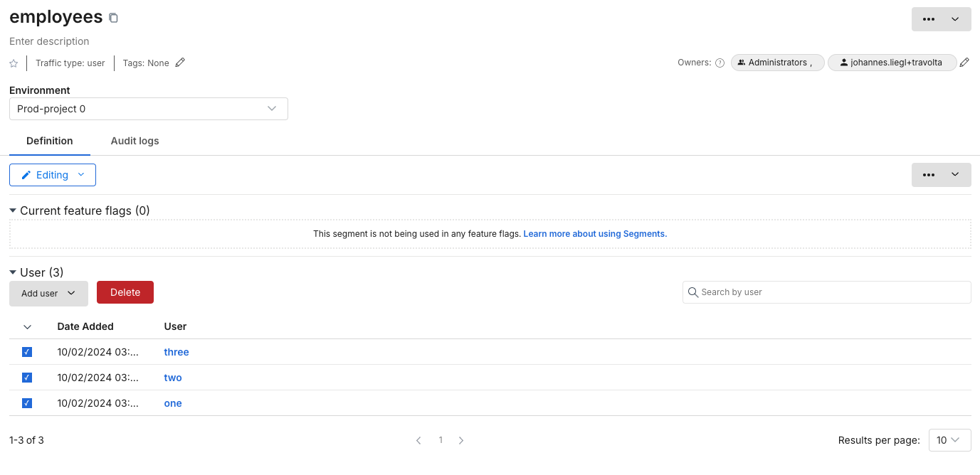The image size is (980, 475).
Task: Click the owners help question-mark icon
Action: point(720,63)
